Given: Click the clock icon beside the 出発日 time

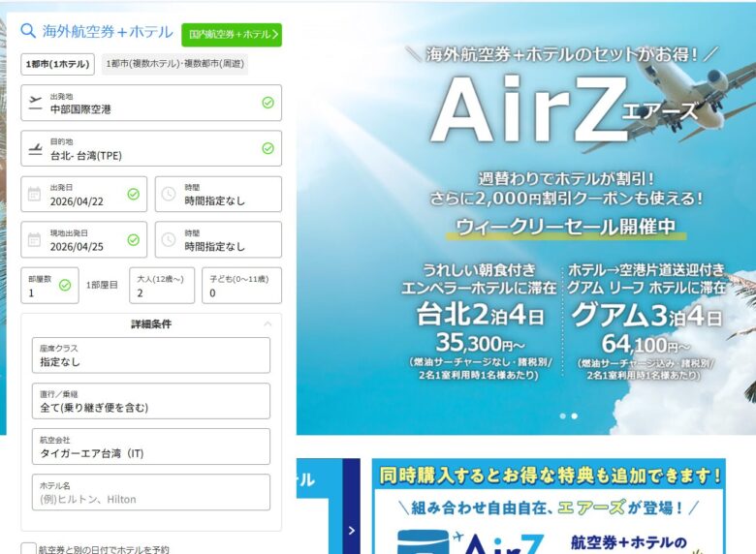Looking at the screenshot, I should (x=169, y=194).
